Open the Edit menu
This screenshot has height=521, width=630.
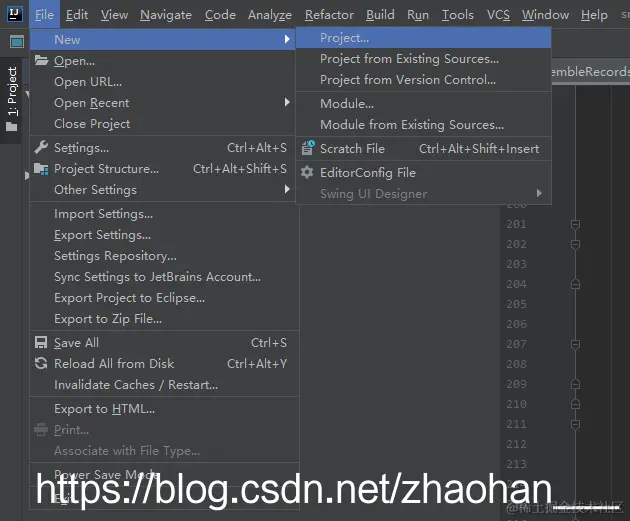click(77, 14)
